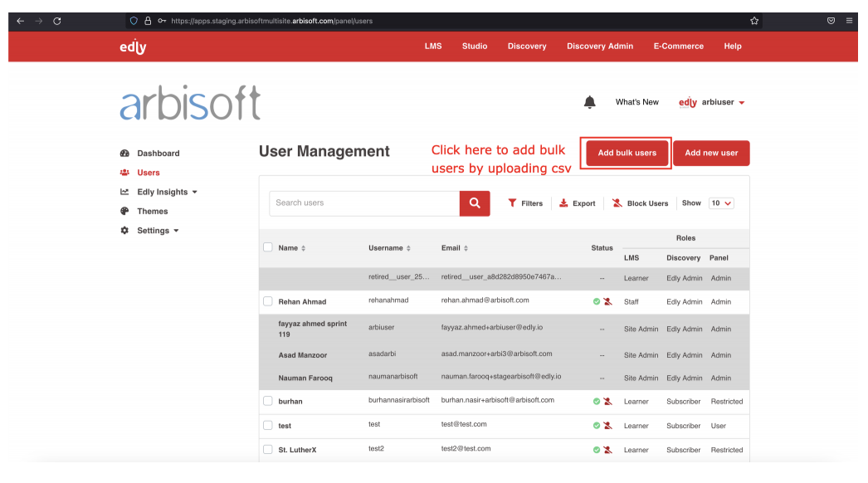Viewport: 868px width, 483px height.
Task: Tick the checkbox for user burhan
Action: point(268,401)
